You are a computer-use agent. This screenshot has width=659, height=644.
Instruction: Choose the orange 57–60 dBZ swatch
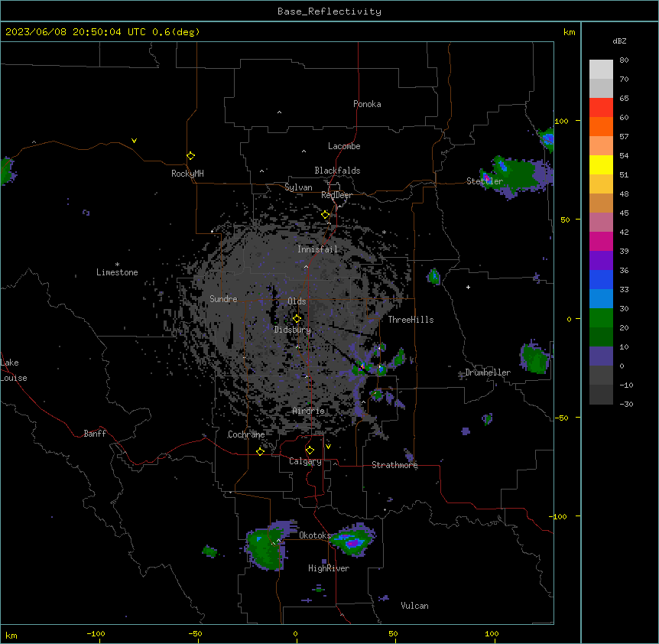point(601,126)
